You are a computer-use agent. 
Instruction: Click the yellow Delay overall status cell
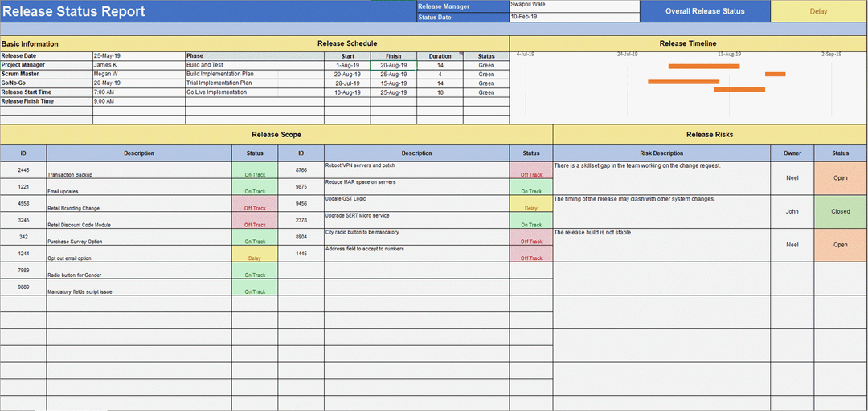click(818, 11)
